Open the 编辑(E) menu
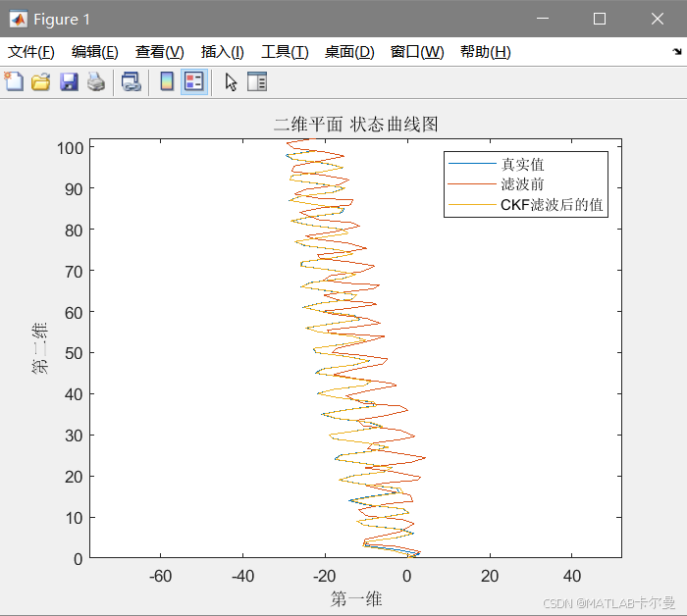The width and height of the screenshot is (687, 616). pyautogui.click(x=95, y=52)
